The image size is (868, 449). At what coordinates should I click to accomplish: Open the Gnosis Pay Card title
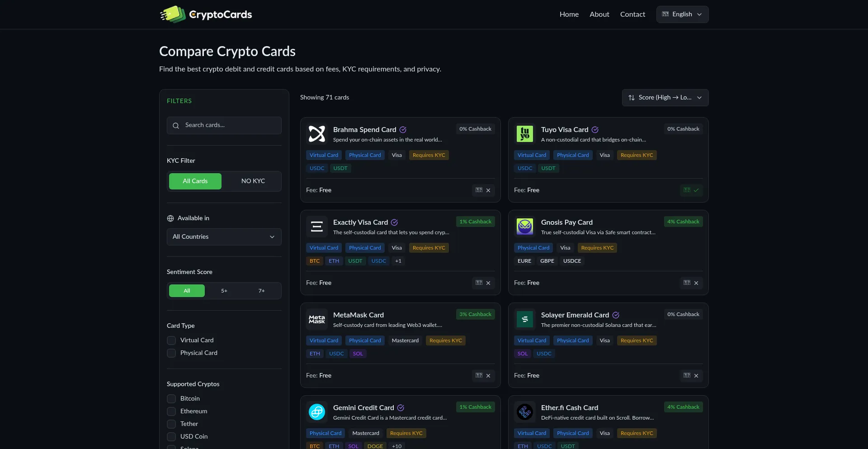point(566,222)
